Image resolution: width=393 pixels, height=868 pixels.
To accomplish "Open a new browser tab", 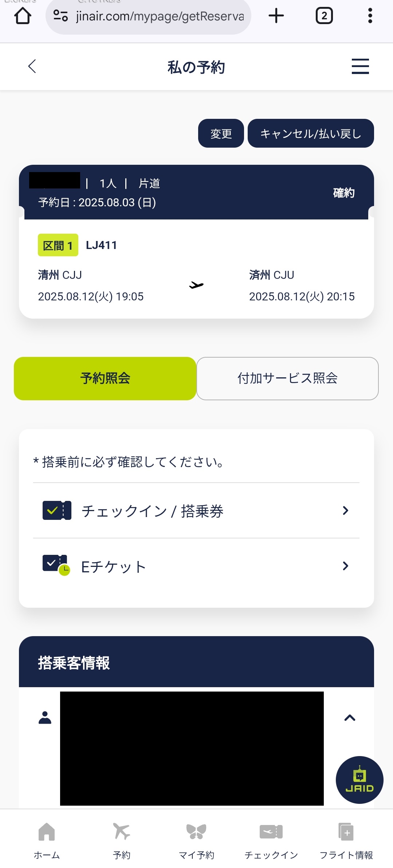I will pyautogui.click(x=276, y=16).
